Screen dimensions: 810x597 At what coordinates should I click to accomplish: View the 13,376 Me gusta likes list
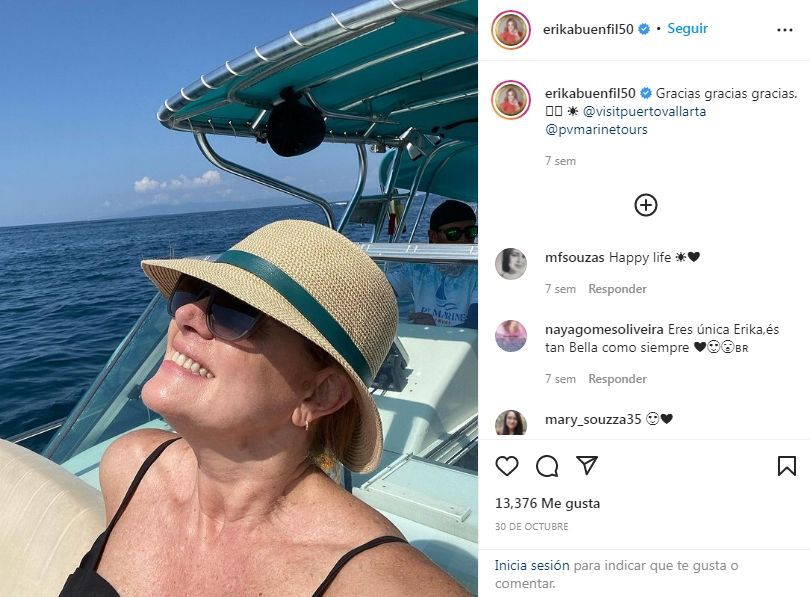(x=547, y=504)
